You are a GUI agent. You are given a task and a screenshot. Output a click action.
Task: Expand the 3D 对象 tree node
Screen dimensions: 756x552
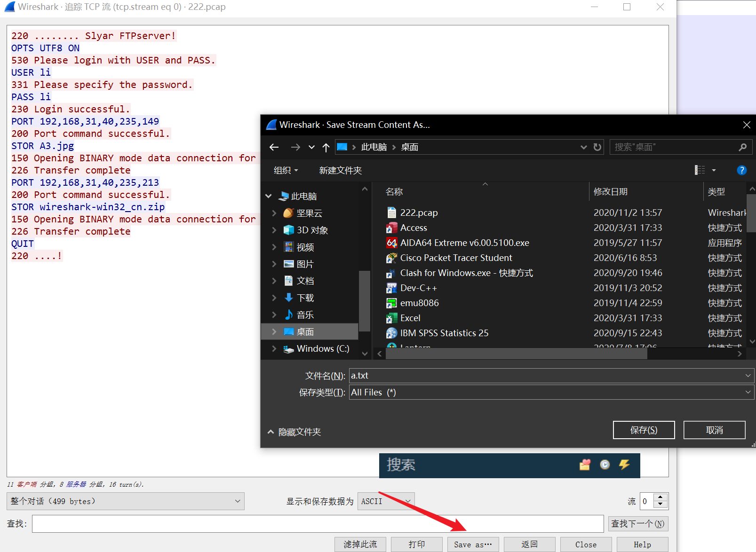click(274, 230)
